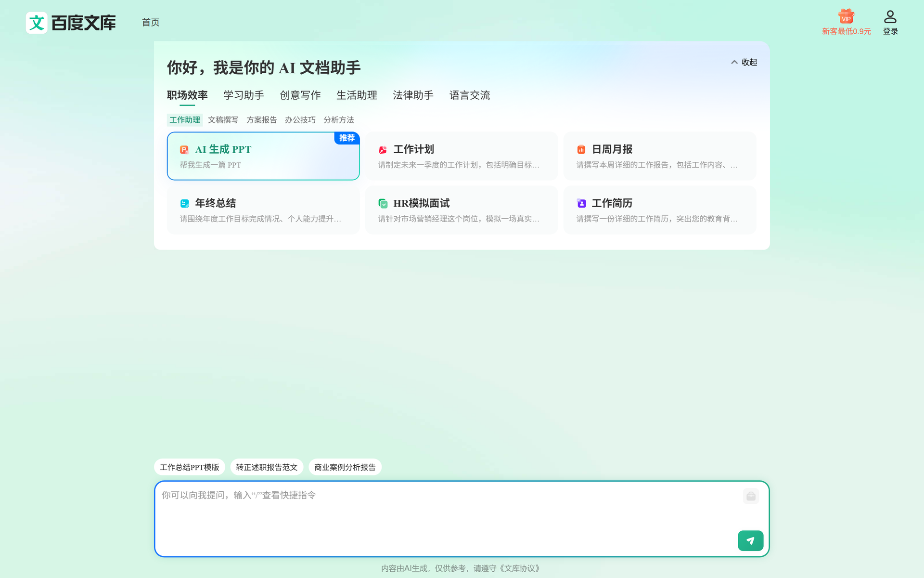Open the toolbox icon in input box
Image resolution: width=924 pixels, height=578 pixels.
click(751, 496)
